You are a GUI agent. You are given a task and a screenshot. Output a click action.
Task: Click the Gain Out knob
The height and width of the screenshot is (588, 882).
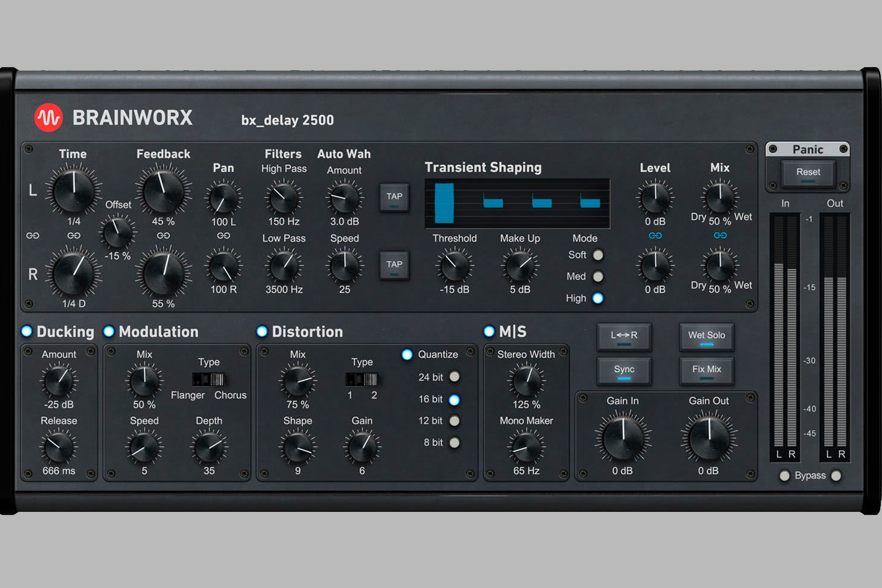tap(709, 438)
